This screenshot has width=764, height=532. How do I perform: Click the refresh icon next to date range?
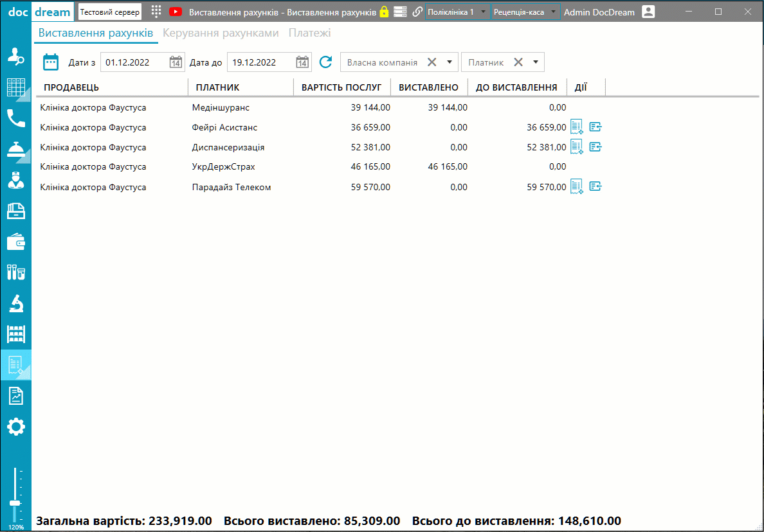coord(326,62)
